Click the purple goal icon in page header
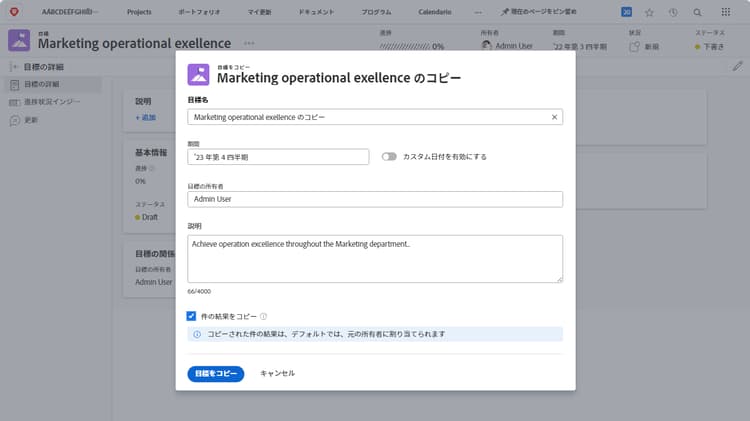 pos(19,40)
